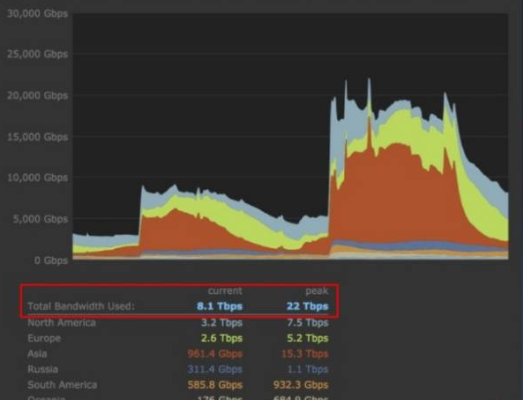This screenshot has height=400, width=523.
Task: Click Asia's 961.4 Gbps current value
Action: [215, 354]
